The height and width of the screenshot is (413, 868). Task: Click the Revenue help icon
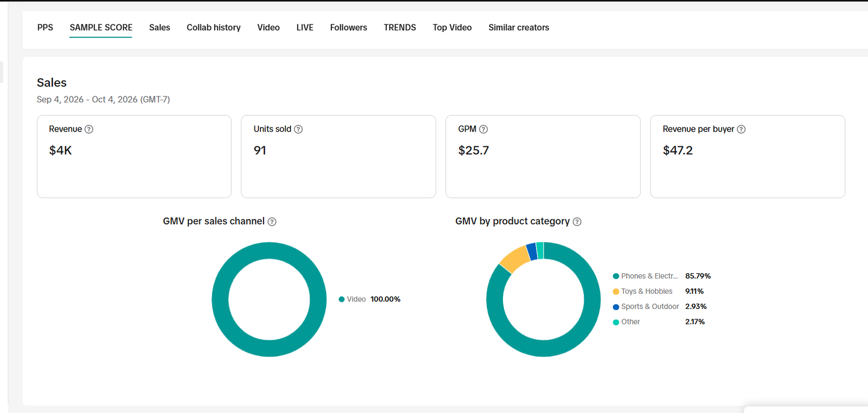[89, 130]
